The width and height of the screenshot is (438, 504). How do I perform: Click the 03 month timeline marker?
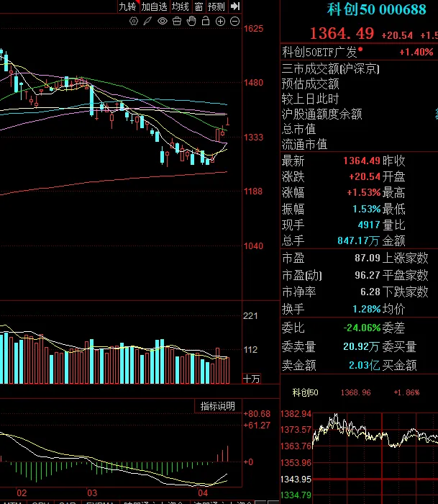(x=92, y=492)
